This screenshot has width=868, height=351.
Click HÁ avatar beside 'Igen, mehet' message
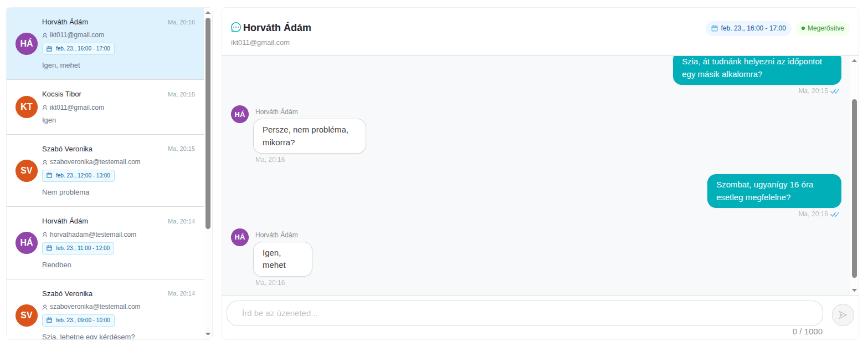point(239,237)
